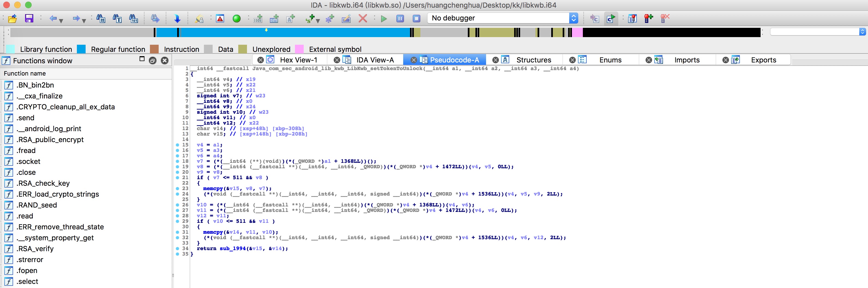Switch to the IDA View-A tab
Screen dimensions: 868x288
pos(375,60)
